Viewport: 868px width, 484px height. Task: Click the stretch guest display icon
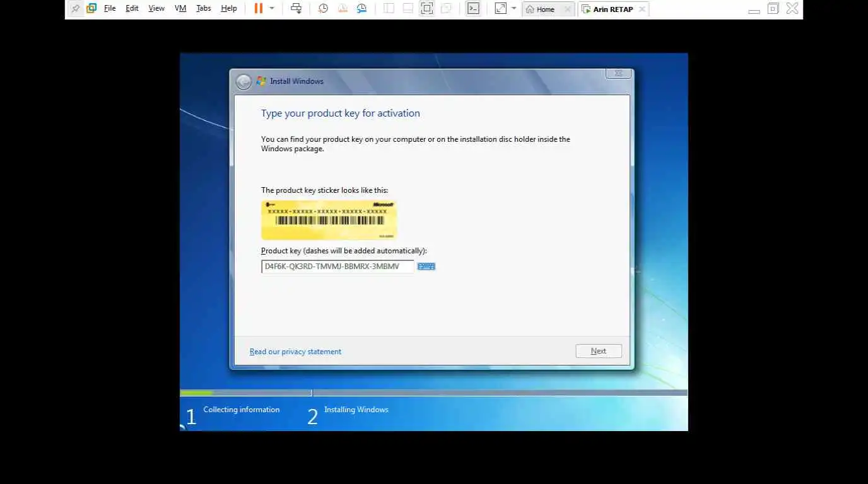500,9
